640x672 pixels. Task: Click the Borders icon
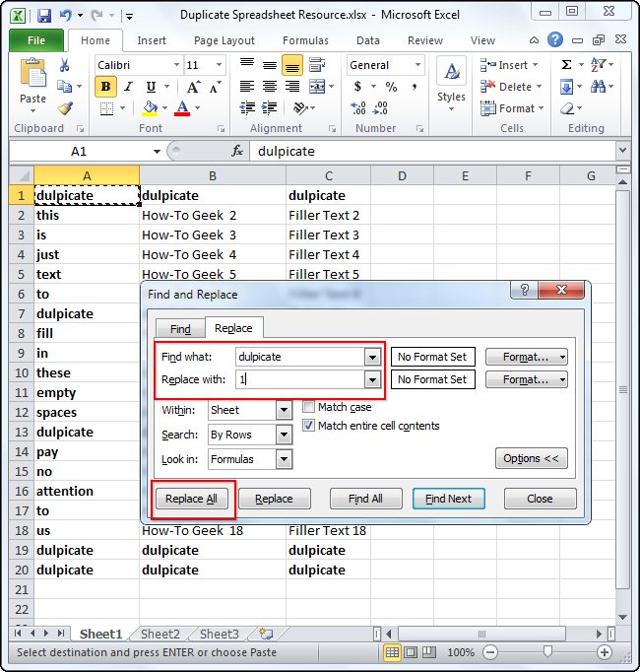click(106, 108)
